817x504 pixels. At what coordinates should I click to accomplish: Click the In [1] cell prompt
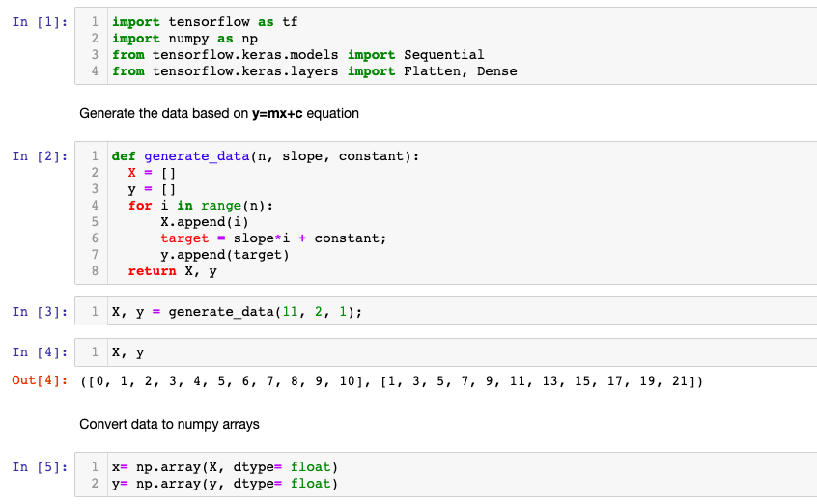[x=40, y=22]
